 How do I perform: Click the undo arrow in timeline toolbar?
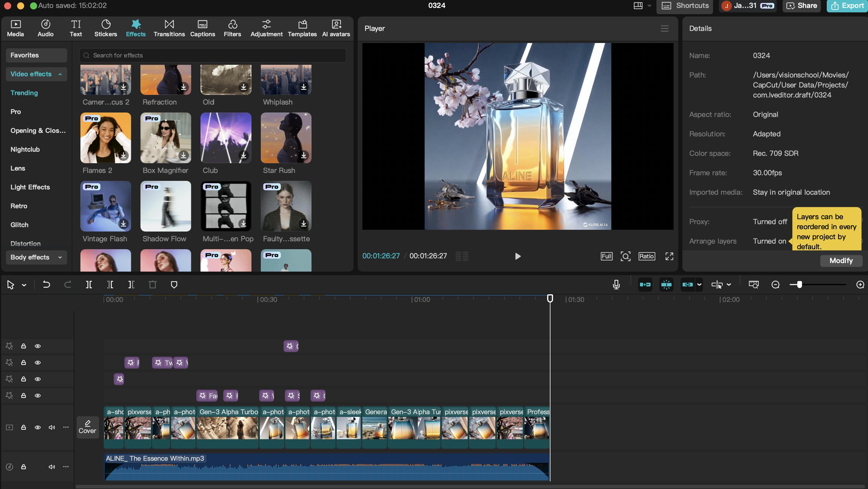click(x=46, y=285)
